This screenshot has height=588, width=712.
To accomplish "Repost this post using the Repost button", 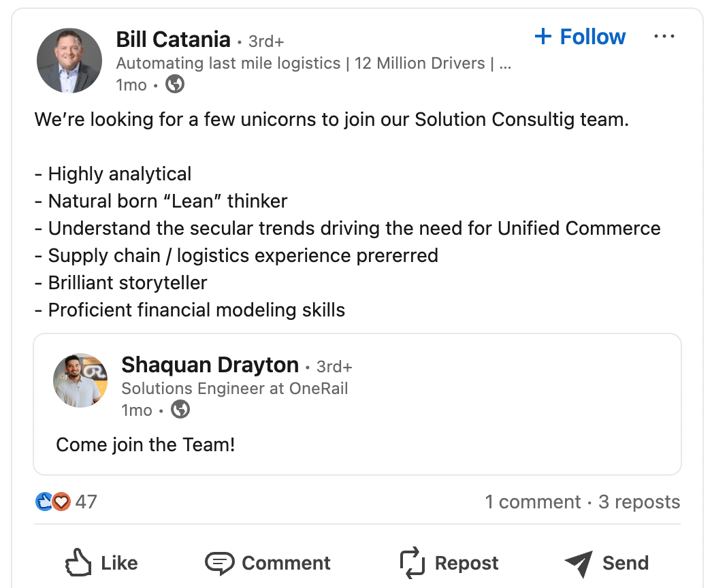I will tap(449, 563).
